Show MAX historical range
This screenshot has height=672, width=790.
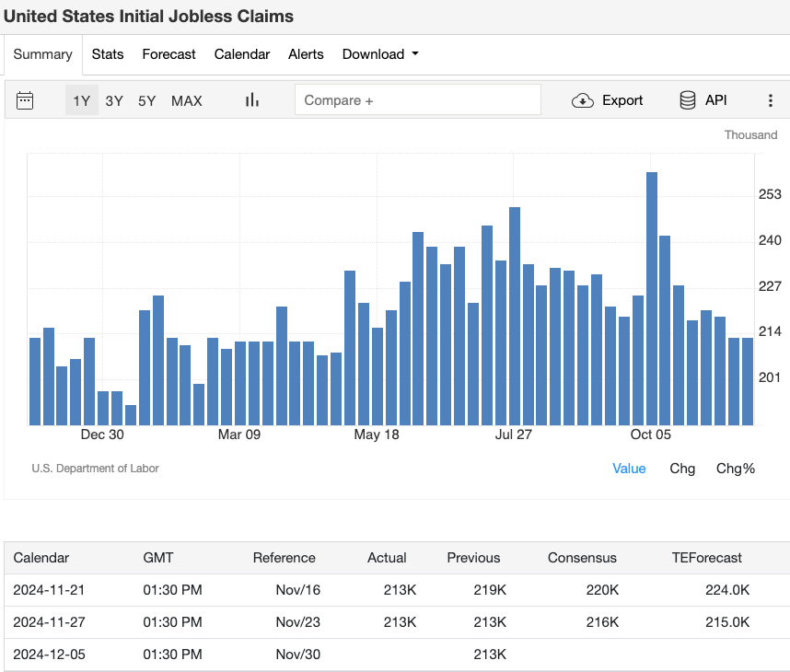186,100
